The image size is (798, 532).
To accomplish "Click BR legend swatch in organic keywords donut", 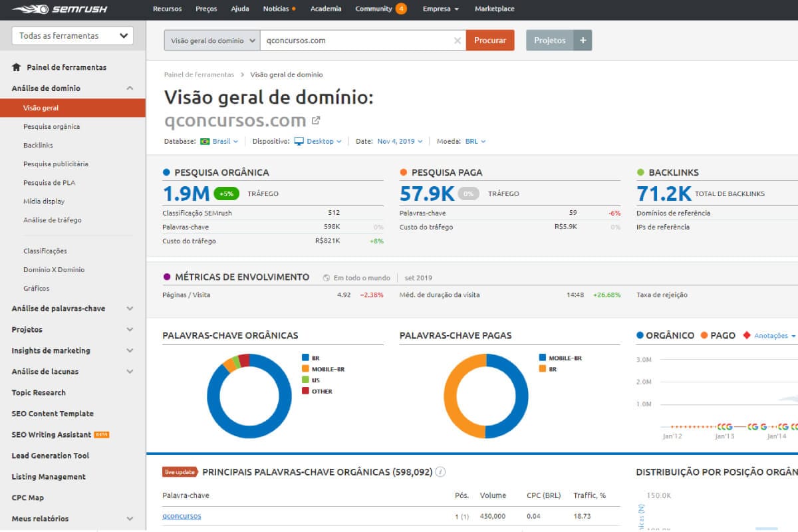I will [x=305, y=358].
